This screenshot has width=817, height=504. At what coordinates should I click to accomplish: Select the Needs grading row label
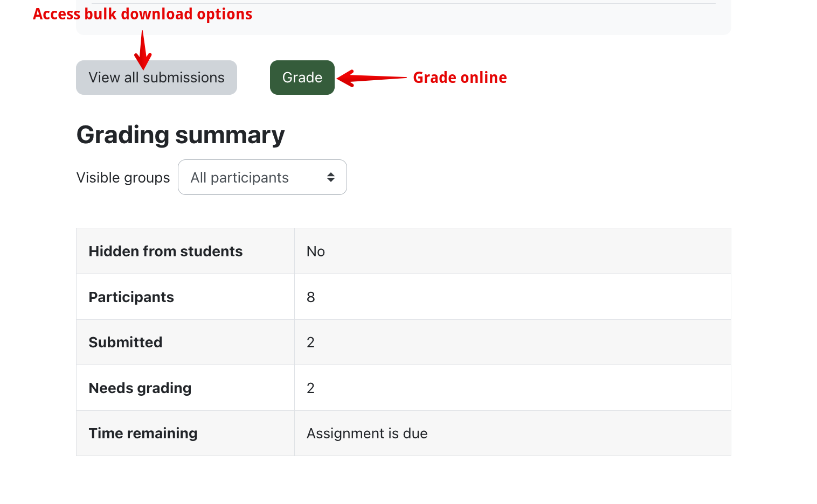pos(140,388)
